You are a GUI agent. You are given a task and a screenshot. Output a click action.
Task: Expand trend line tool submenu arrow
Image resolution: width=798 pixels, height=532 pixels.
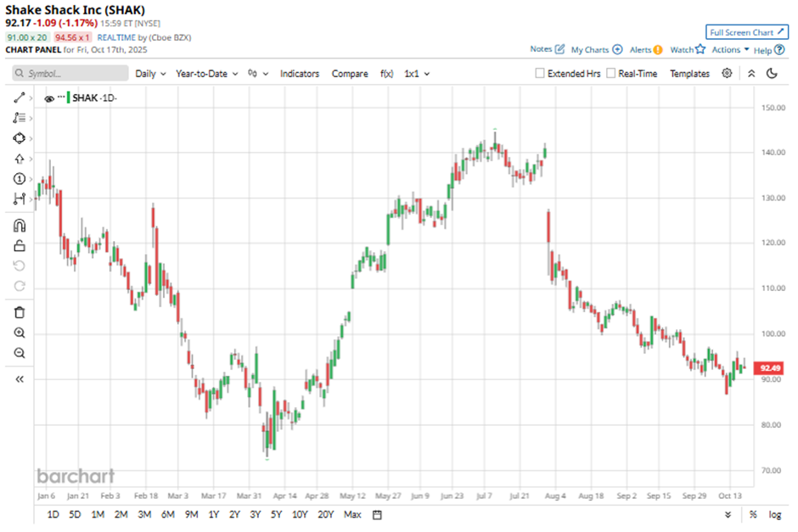31,98
